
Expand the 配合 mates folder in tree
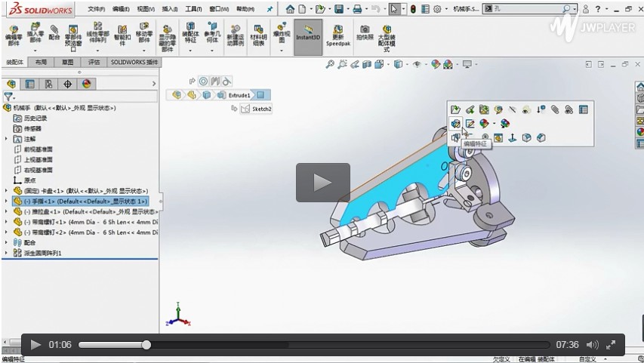(7, 243)
